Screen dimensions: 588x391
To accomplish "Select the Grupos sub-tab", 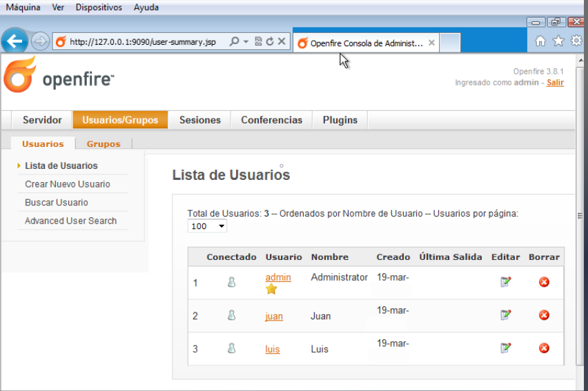I will click(104, 144).
